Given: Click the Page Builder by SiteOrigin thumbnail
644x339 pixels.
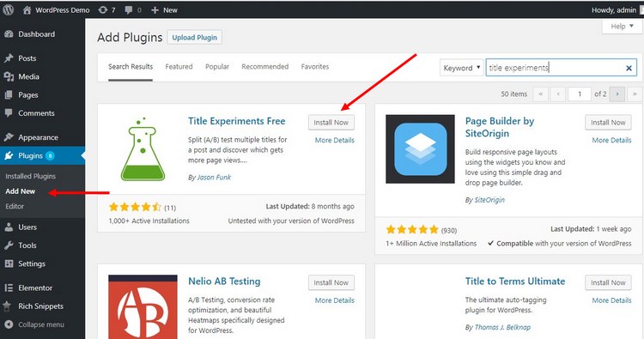Looking at the screenshot, I should [420, 149].
